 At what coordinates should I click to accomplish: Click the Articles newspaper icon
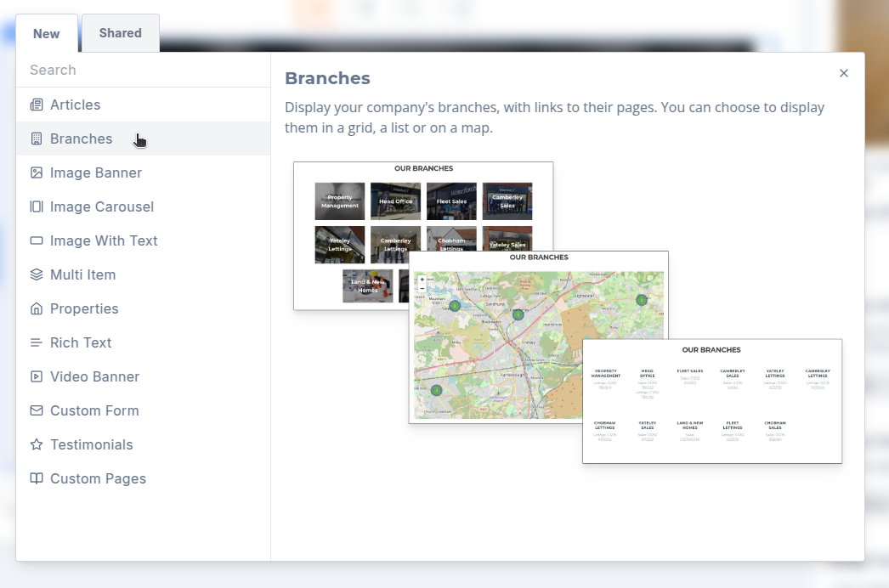37,105
